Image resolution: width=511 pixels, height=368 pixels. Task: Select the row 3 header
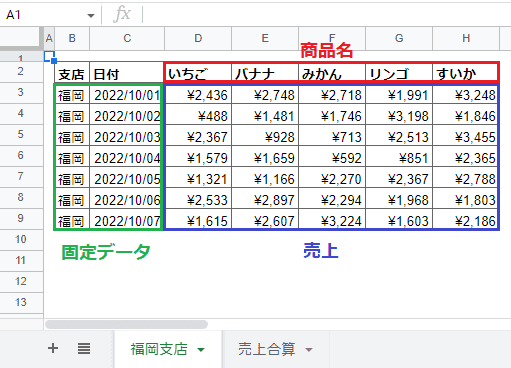[21, 92]
